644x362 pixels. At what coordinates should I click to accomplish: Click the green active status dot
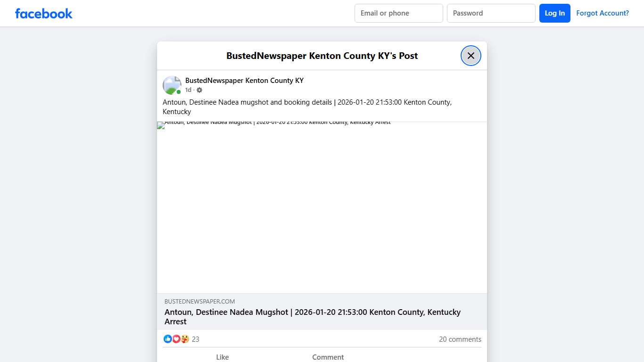(x=179, y=92)
